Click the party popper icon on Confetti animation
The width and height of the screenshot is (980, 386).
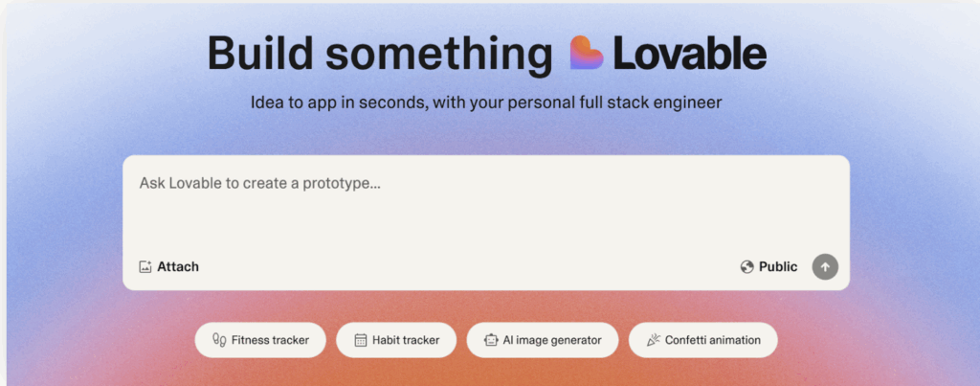point(653,340)
